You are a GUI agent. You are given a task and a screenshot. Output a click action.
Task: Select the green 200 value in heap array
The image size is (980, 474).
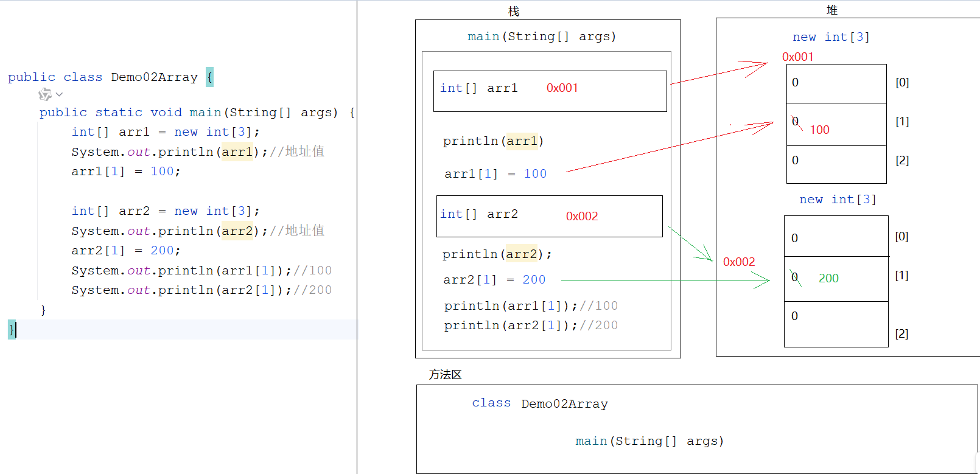[x=828, y=279]
